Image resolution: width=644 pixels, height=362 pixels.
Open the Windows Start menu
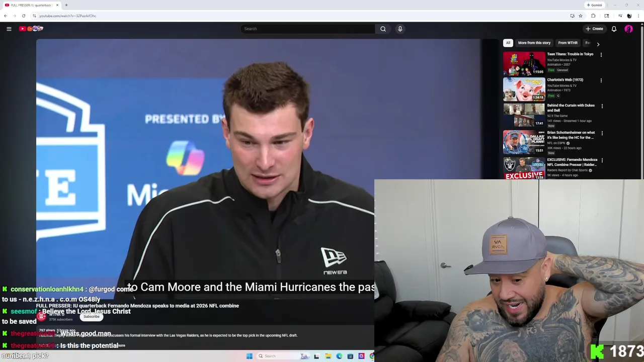coord(249,356)
